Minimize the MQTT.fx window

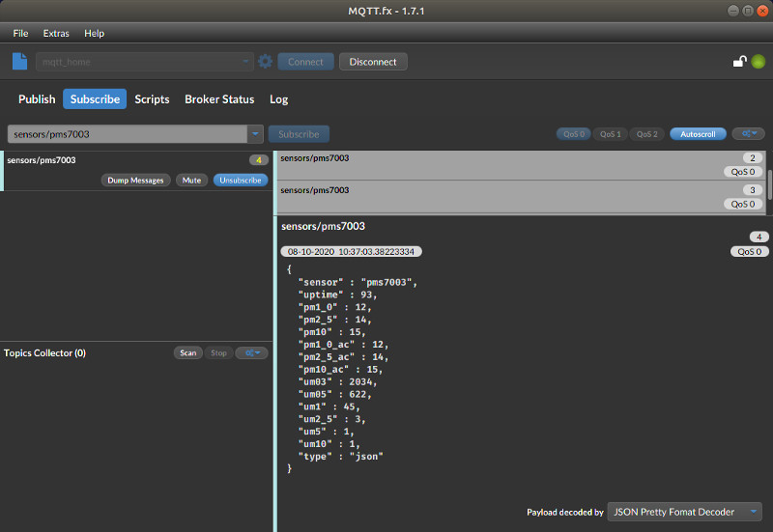[x=733, y=11]
